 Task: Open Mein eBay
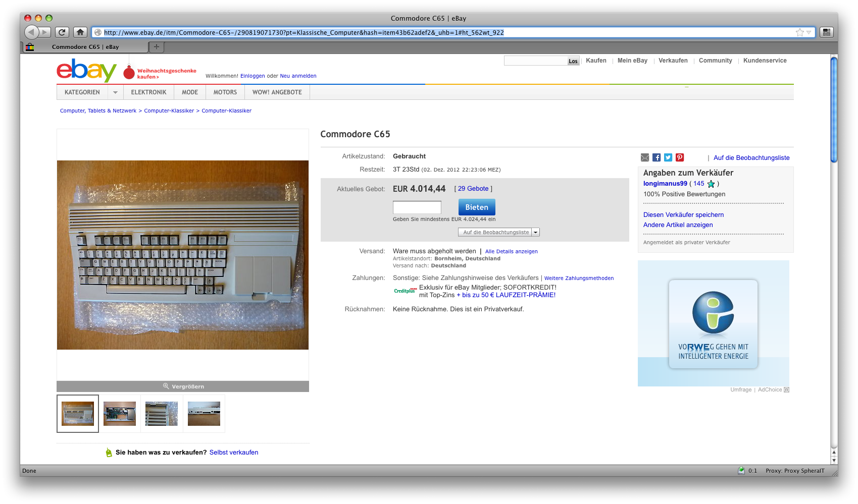click(x=632, y=61)
